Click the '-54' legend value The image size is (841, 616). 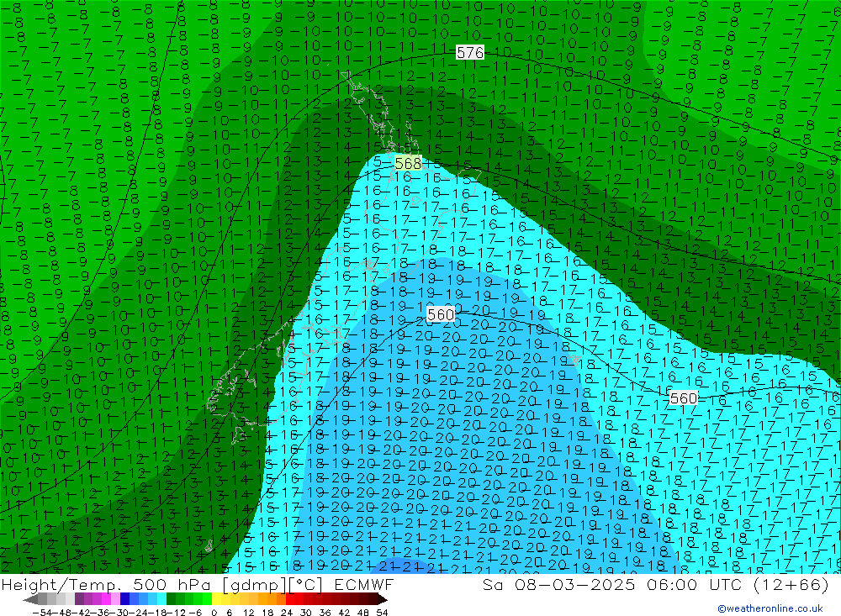click(42, 613)
